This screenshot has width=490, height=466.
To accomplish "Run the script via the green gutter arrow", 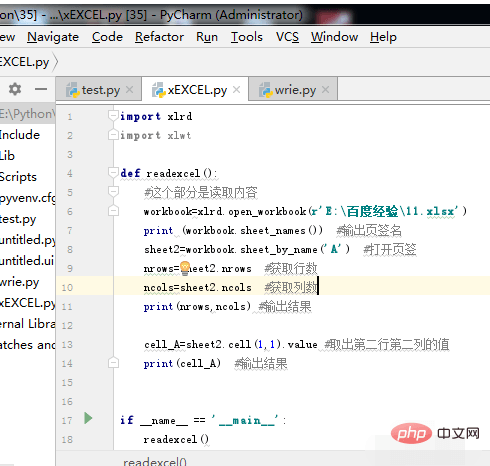I will click(88, 418).
